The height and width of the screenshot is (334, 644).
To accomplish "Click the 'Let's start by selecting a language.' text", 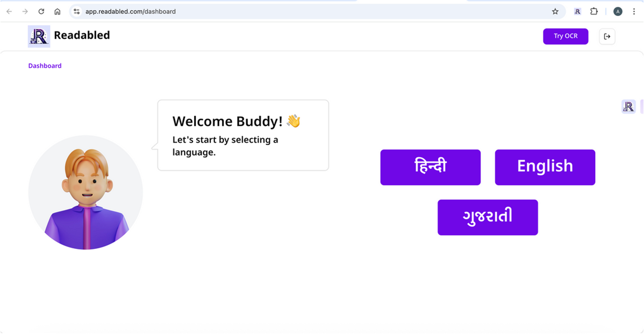I will pyautogui.click(x=225, y=146).
